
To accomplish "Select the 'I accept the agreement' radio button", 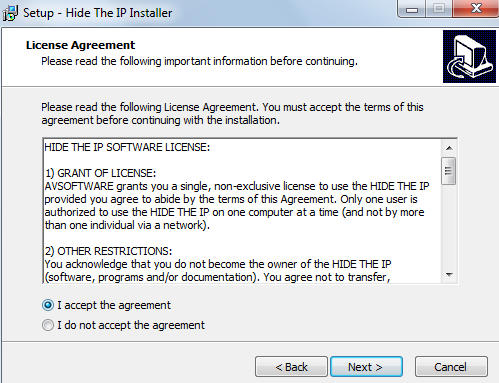I will (48, 305).
